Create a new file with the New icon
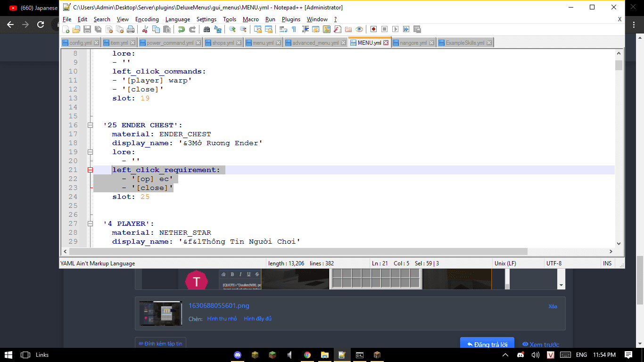Image resolution: width=644 pixels, height=362 pixels. pyautogui.click(x=66, y=29)
